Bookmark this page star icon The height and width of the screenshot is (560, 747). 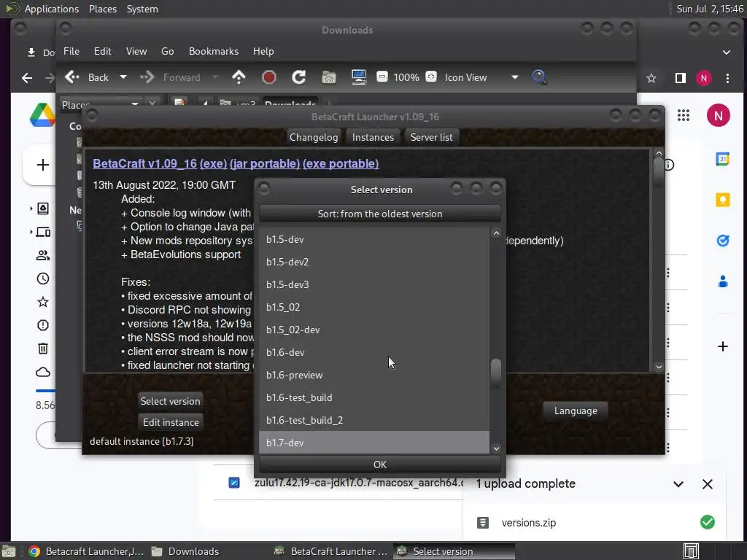[x=651, y=78]
